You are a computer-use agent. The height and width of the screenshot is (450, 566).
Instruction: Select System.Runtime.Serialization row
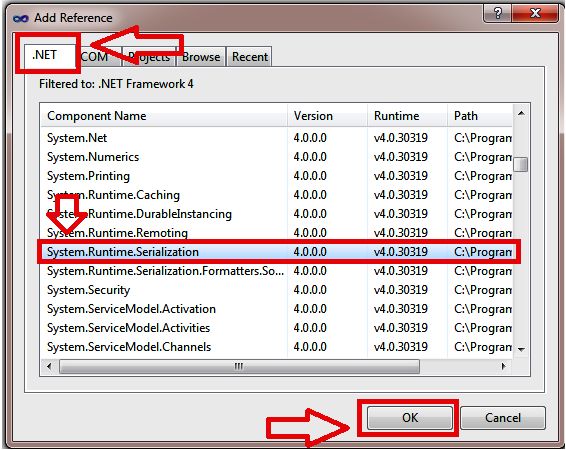click(x=277, y=252)
